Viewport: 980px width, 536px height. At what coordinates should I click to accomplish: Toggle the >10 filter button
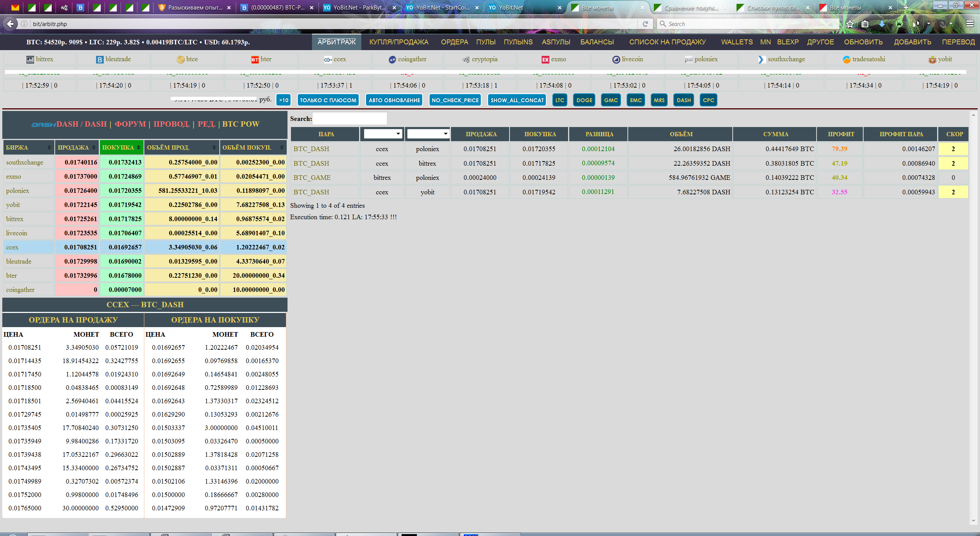coord(284,100)
